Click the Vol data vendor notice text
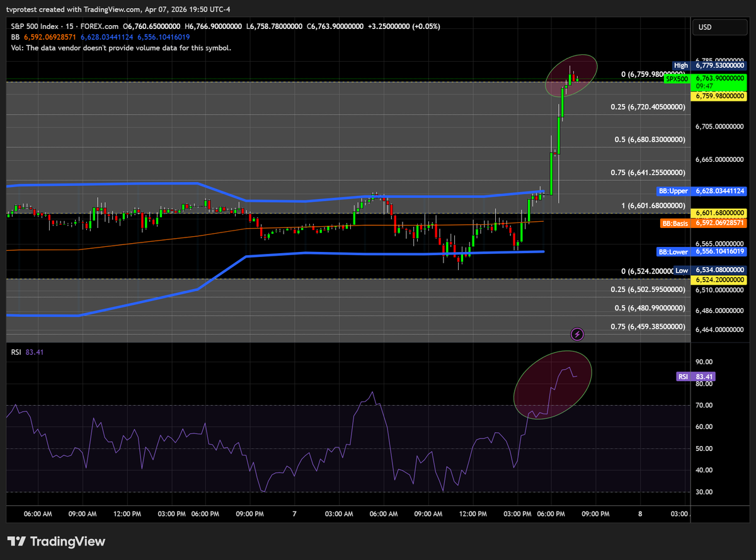 tap(120, 48)
